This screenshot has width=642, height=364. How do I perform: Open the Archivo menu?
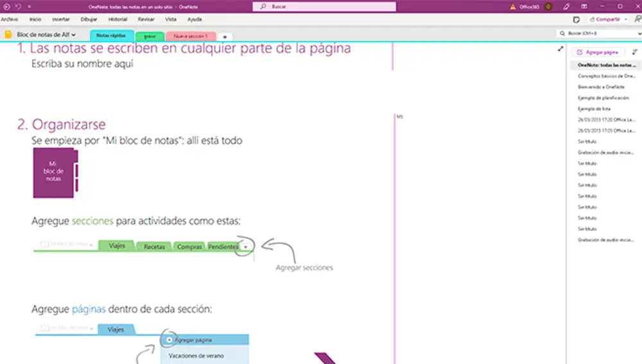click(x=10, y=19)
